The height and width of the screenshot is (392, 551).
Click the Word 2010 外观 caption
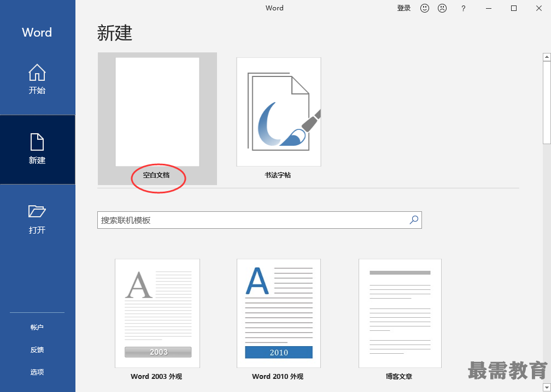[278, 377]
